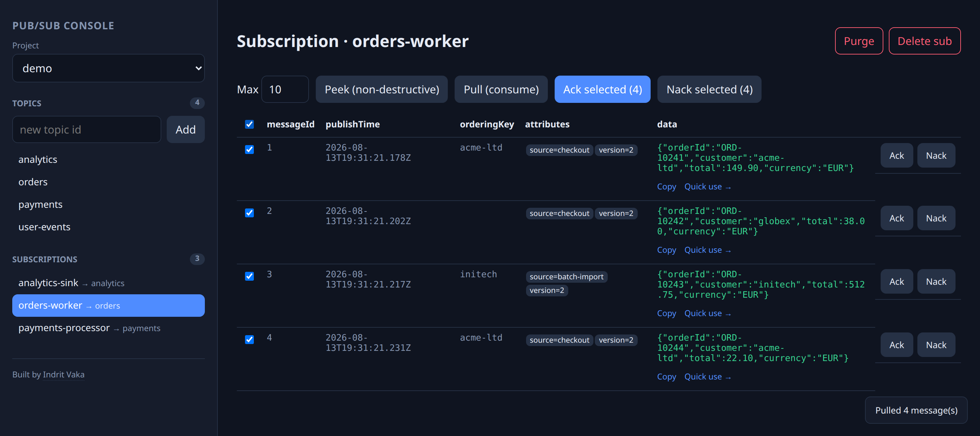The image size is (980, 436).
Task: Copy data of order ORD-10244
Action: point(667,376)
